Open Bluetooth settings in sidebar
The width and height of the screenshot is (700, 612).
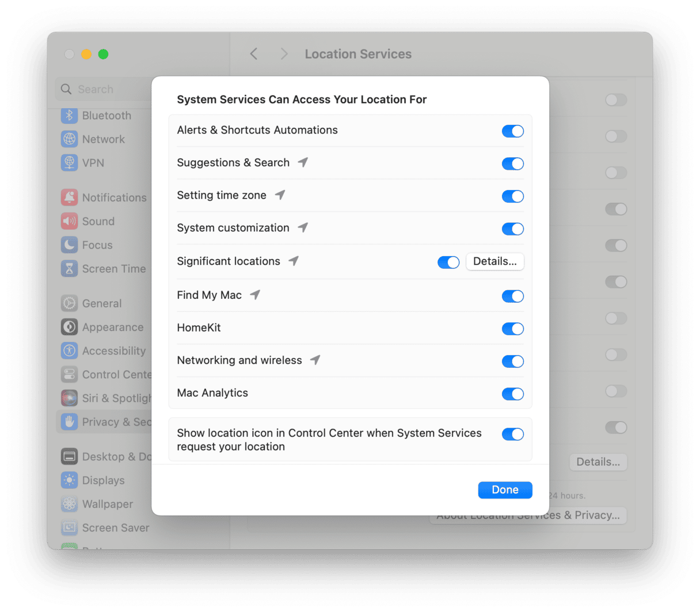click(106, 116)
